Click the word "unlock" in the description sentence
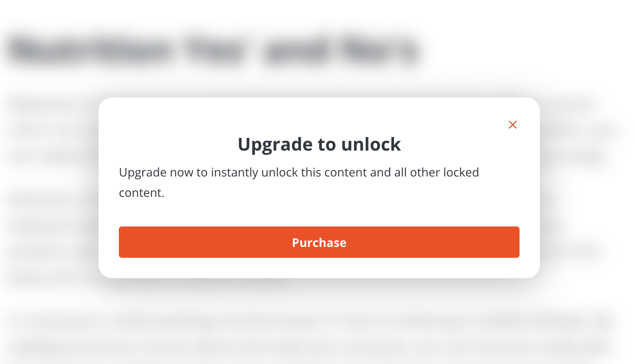 coord(279,173)
